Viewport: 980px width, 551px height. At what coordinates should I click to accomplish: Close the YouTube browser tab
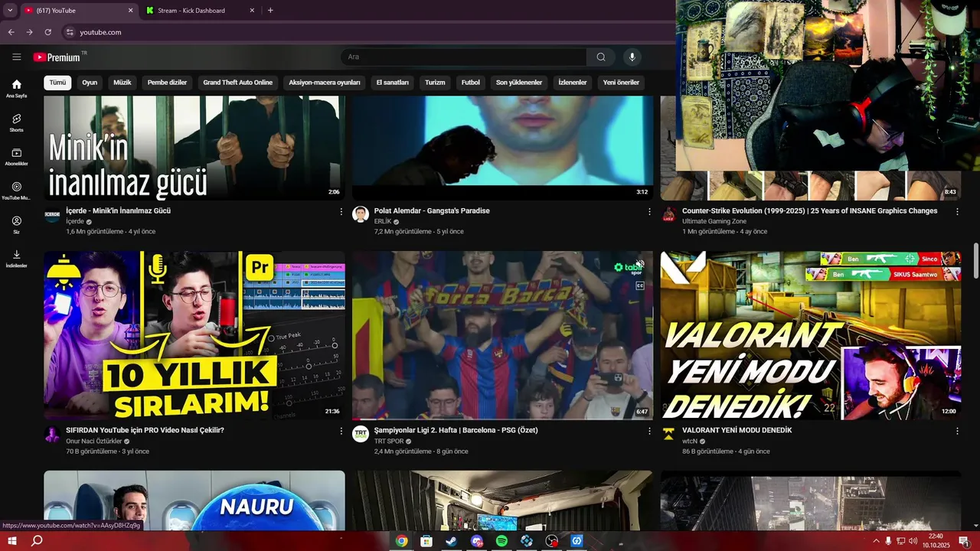click(x=130, y=11)
